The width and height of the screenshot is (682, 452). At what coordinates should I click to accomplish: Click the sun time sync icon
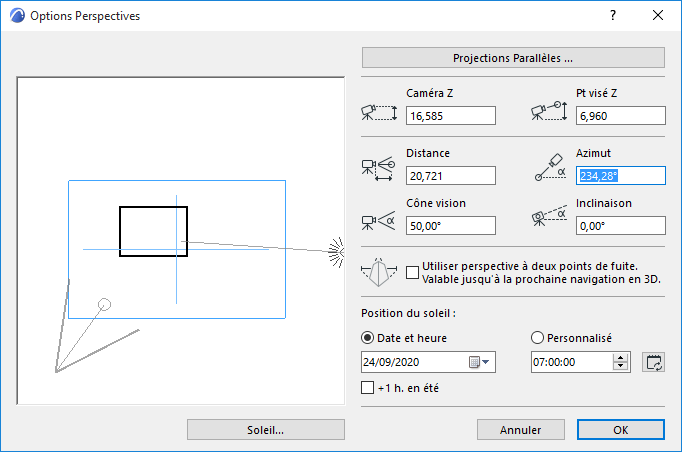654,362
